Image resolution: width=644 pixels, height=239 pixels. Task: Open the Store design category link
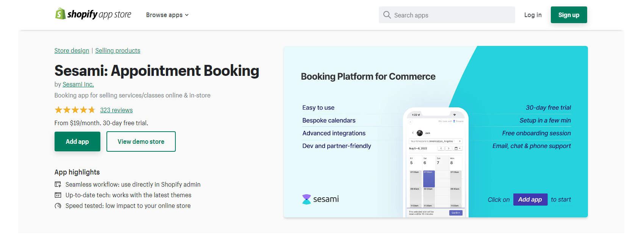[72, 50]
